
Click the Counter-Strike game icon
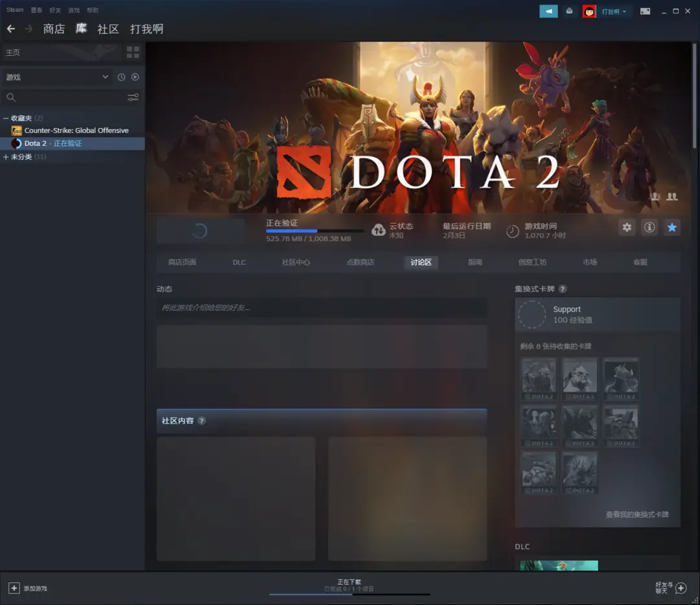(x=16, y=130)
